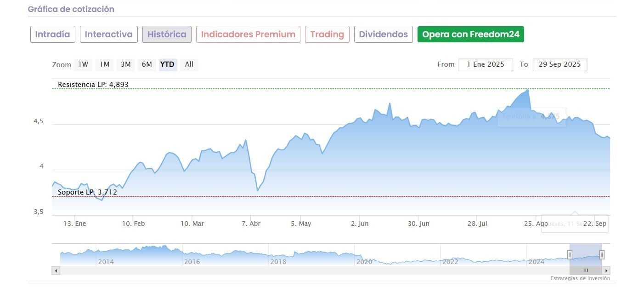Switch to the Interactiva tab
644x293 pixels.
pyautogui.click(x=108, y=34)
